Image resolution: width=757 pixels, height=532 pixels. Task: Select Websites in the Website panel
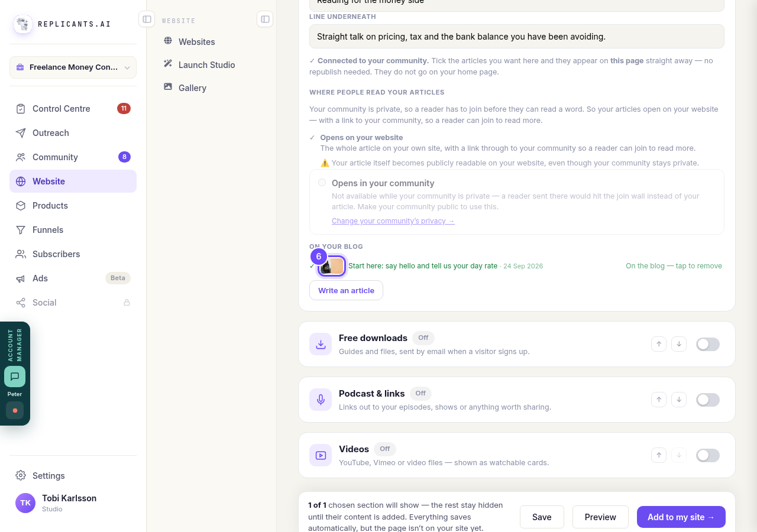pyautogui.click(x=211, y=42)
